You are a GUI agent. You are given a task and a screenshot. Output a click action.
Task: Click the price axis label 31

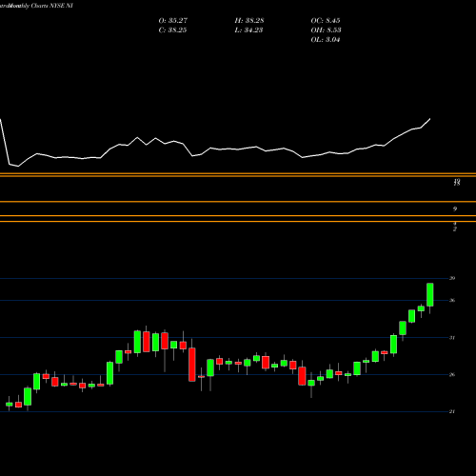(452, 338)
